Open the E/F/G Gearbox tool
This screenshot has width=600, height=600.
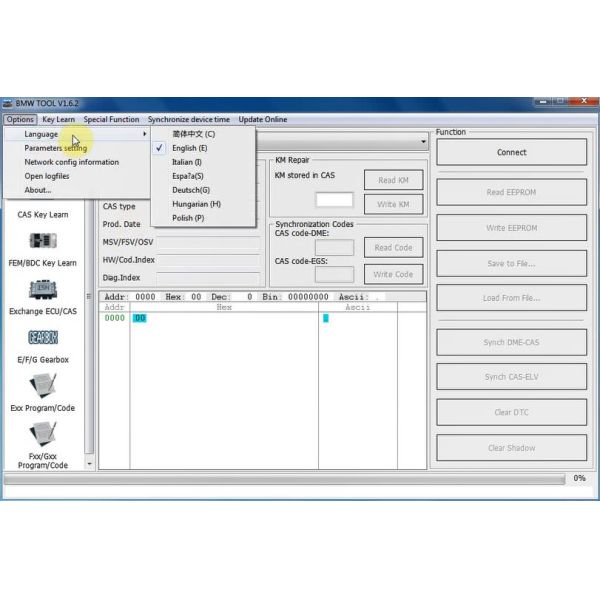tap(43, 338)
